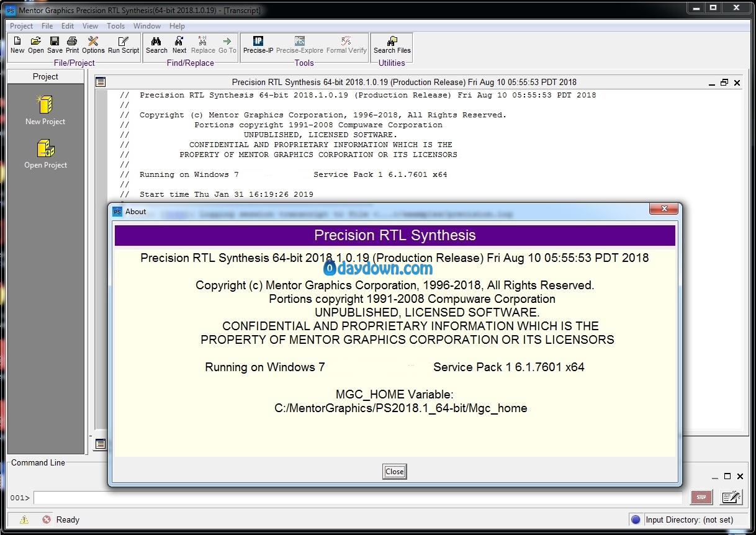Image resolution: width=756 pixels, height=535 pixels.
Task: Click the Replace toolbar icon
Action: (203, 41)
